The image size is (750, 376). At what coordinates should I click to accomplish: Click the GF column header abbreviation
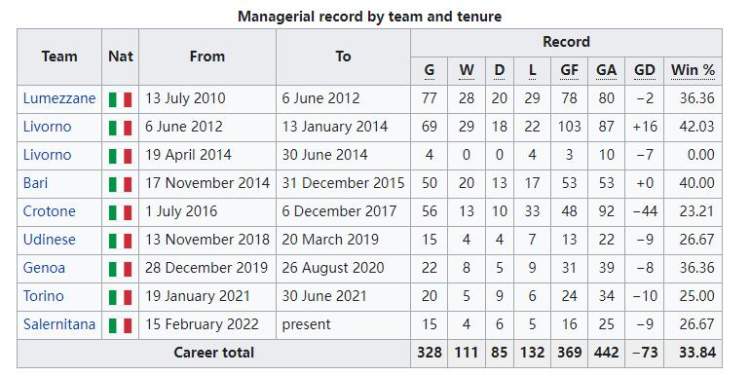(569, 70)
